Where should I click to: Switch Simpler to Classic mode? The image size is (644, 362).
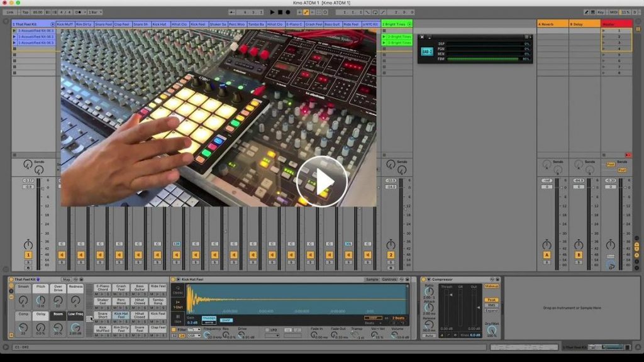tap(178, 289)
